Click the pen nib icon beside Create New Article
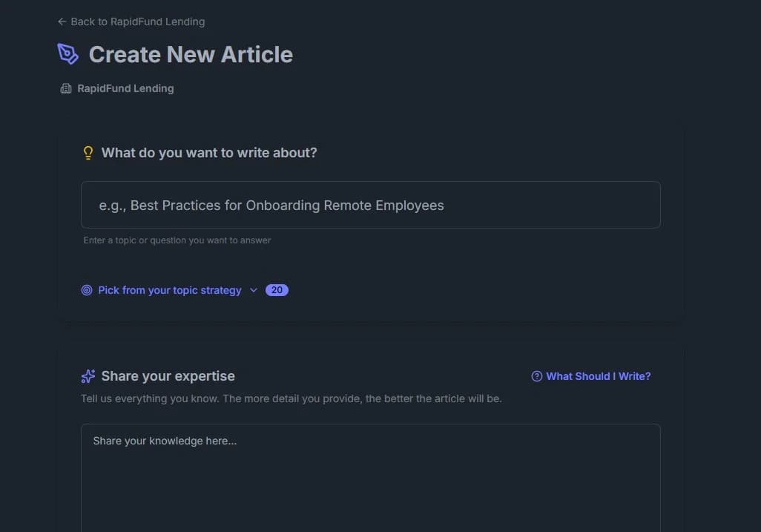761x532 pixels. tap(67, 53)
